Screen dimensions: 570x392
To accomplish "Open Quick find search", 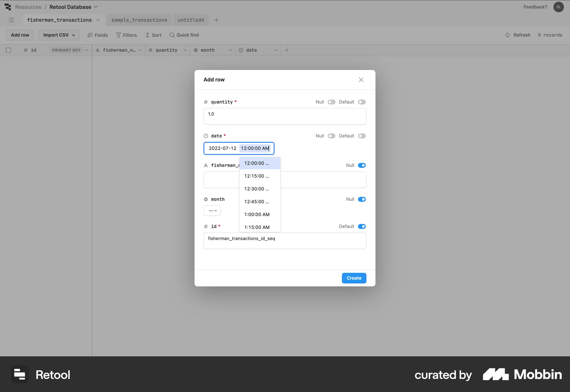I will click(x=184, y=35).
